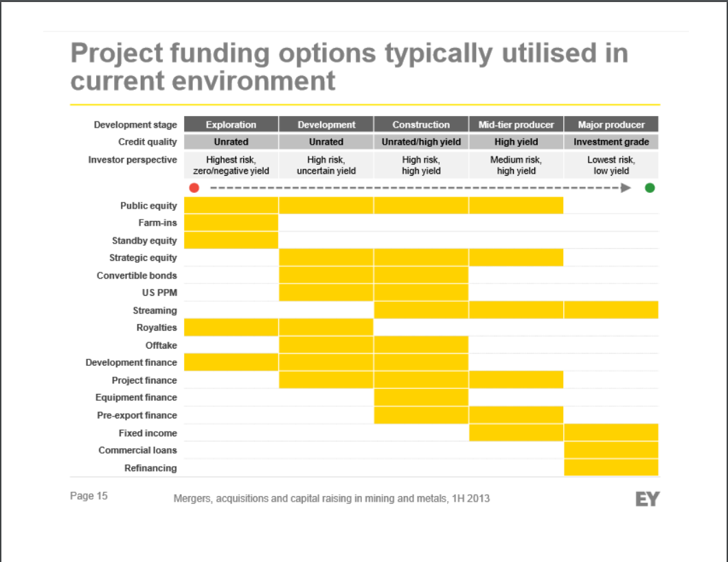Click the Royalties row label
The image size is (728, 562).
click(x=158, y=327)
